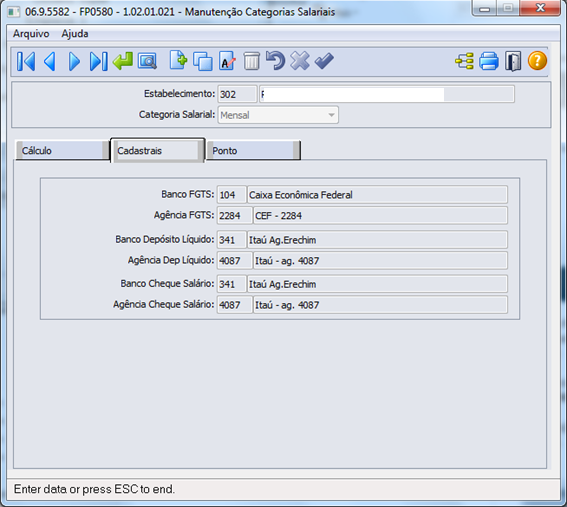Confirm with the checkmark icon

(x=324, y=61)
